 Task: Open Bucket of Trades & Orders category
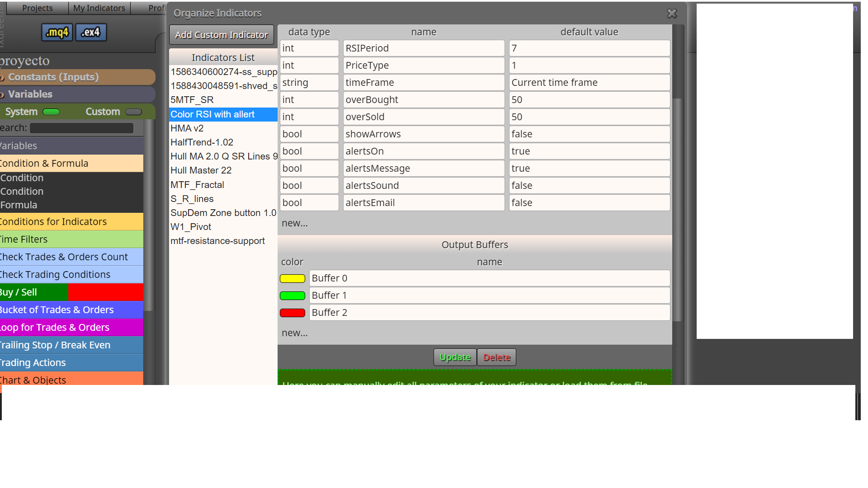click(x=71, y=310)
